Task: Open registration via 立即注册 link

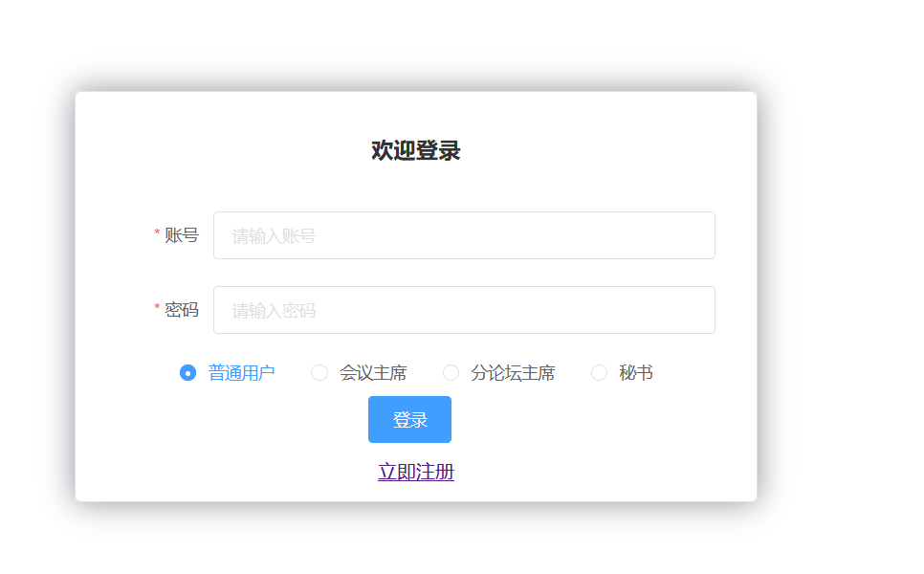Action: [x=415, y=471]
